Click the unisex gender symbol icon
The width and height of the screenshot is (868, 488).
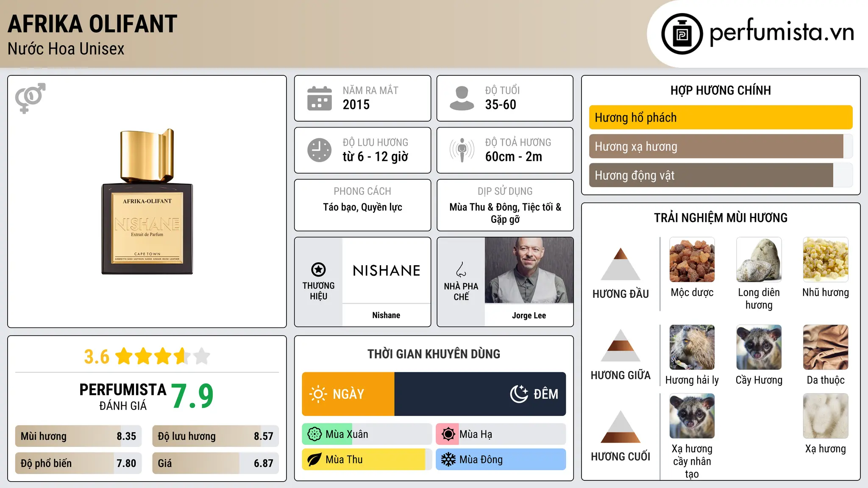click(x=30, y=98)
